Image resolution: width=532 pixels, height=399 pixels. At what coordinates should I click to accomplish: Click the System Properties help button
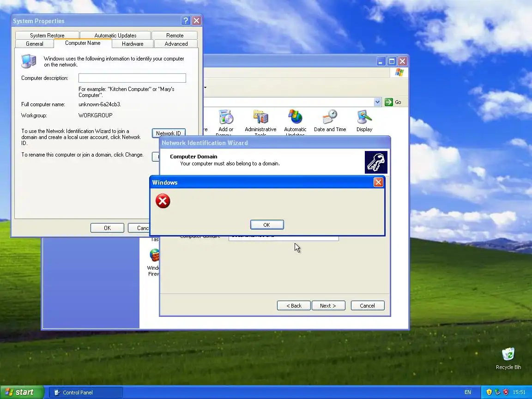(x=186, y=21)
